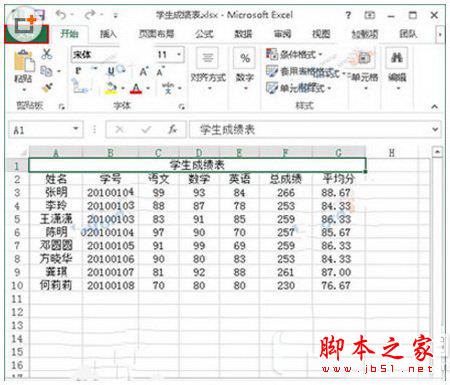Viewport: 450px width, 385px height.
Task: Open the Quick Access Toolbar customize arrow
Action: (x=115, y=15)
